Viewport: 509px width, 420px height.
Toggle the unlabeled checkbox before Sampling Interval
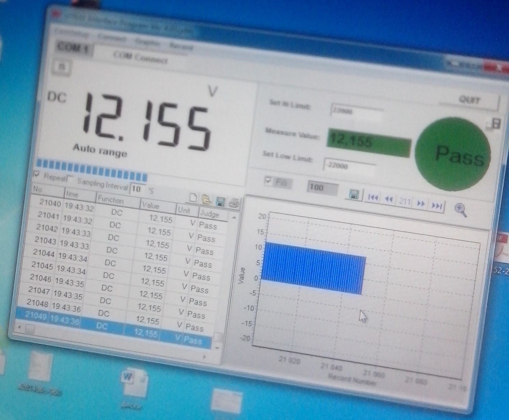70,179
